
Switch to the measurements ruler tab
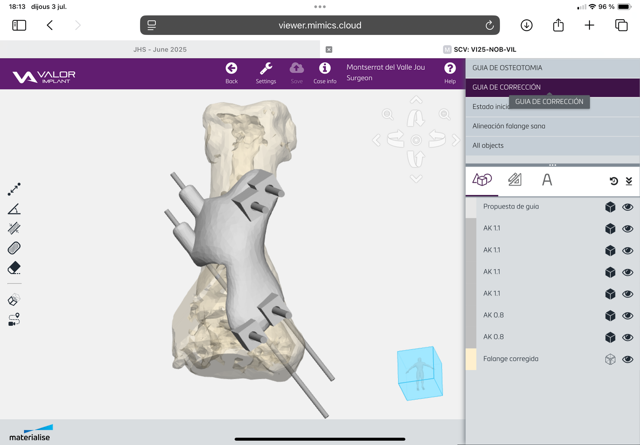(514, 180)
